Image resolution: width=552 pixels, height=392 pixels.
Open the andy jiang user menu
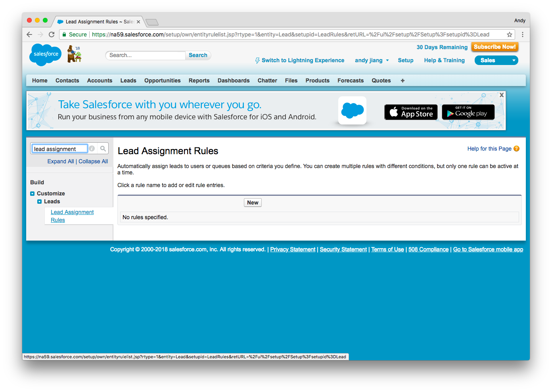[x=371, y=60]
